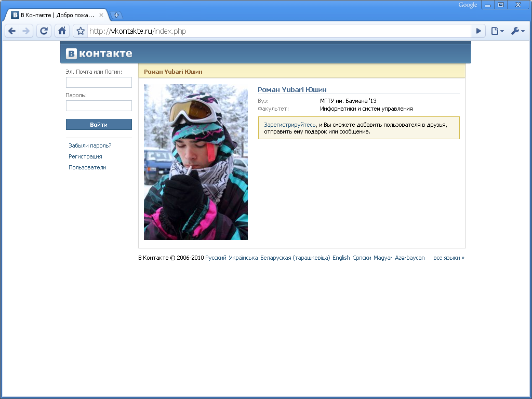Click the Пароль password field

click(99, 106)
